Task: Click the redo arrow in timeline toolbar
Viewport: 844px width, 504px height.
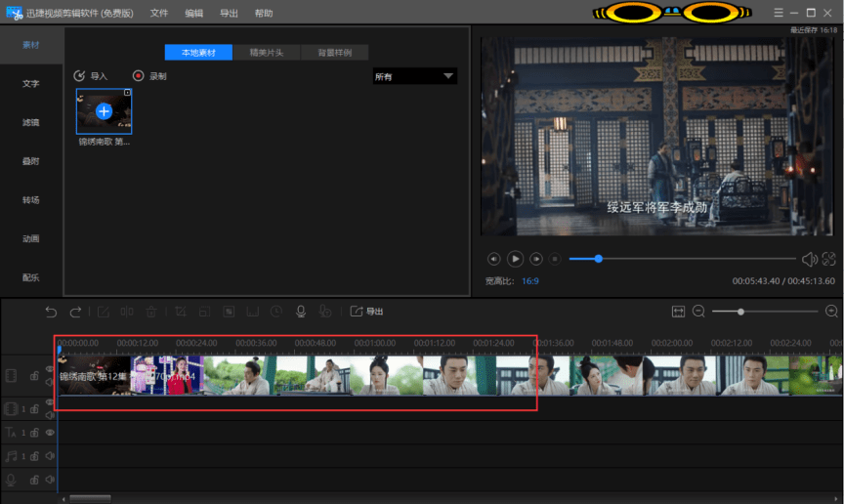Action: (x=75, y=312)
